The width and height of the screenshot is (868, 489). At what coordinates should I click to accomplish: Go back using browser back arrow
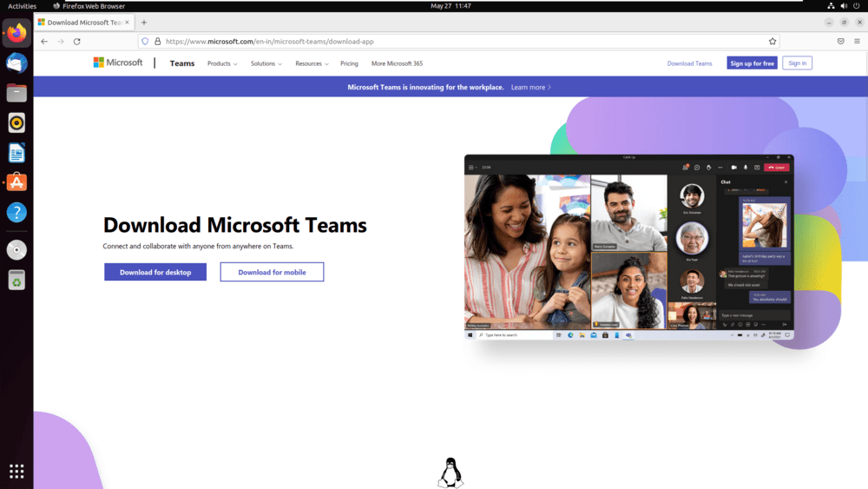click(44, 42)
